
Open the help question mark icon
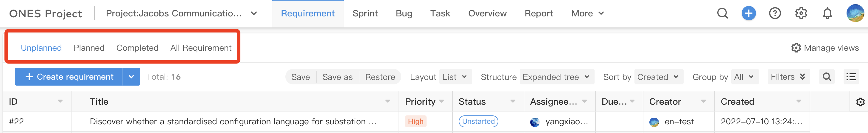pyautogui.click(x=775, y=13)
